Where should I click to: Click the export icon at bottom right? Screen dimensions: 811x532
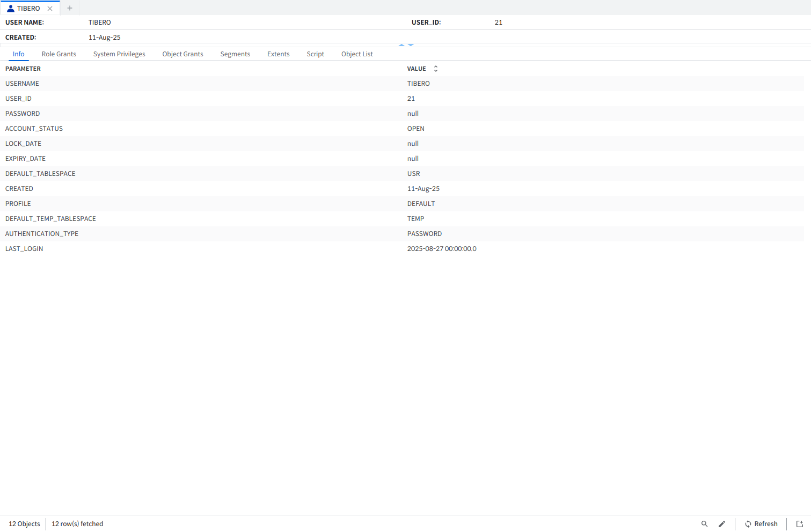[x=799, y=524]
